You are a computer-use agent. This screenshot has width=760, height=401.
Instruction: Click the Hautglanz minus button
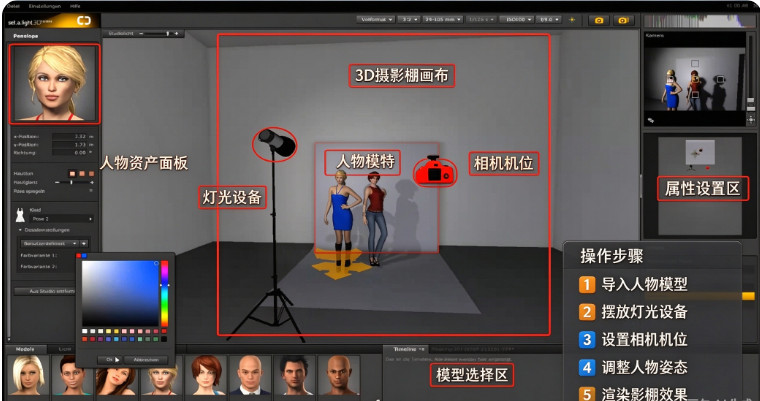coord(57,182)
